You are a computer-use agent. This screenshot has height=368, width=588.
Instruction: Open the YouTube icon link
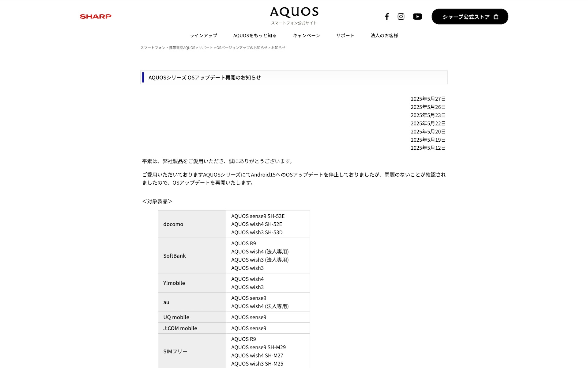tap(417, 17)
